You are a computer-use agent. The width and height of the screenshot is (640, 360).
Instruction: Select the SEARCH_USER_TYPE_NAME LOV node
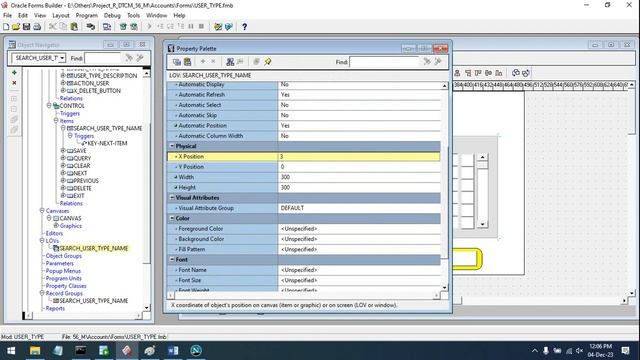94,248
